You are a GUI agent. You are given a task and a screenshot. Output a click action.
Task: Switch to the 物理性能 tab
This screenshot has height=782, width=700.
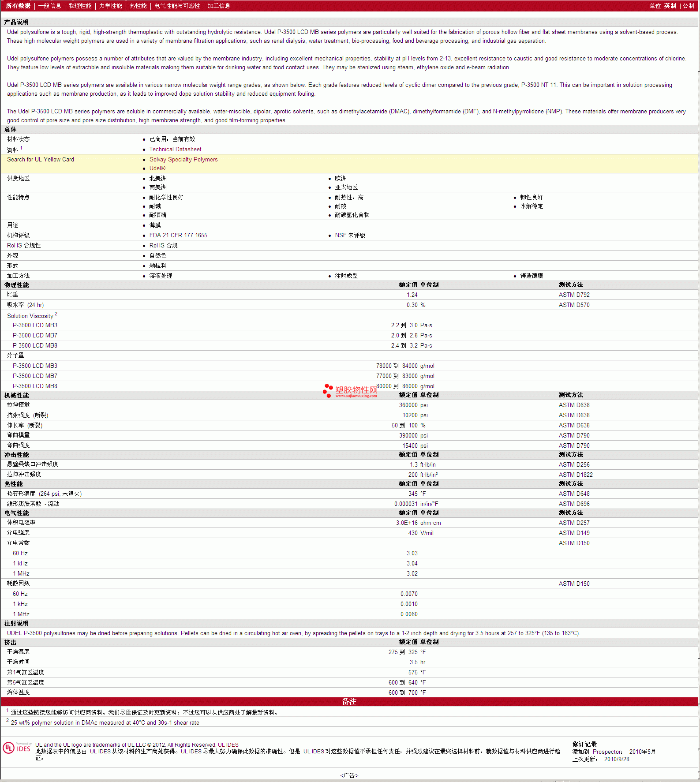pyautogui.click(x=80, y=6)
